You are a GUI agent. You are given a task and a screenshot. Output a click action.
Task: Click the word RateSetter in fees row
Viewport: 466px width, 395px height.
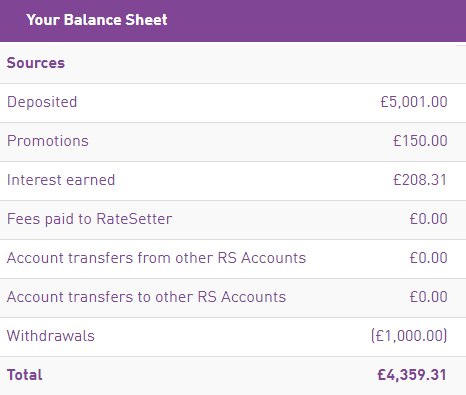(134, 219)
